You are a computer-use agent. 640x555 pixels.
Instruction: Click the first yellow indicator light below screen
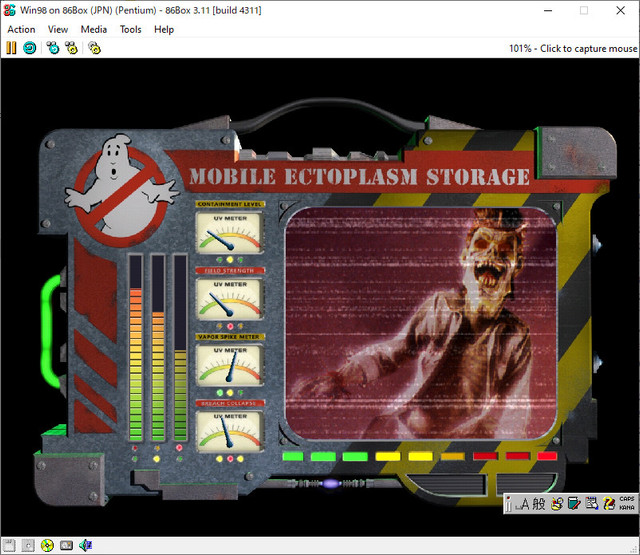point(388,456)
